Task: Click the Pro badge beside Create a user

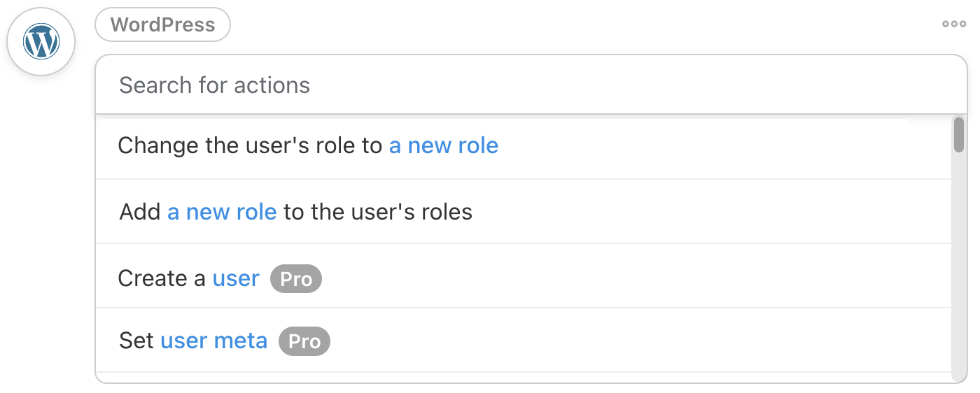Action: (295, 279)
